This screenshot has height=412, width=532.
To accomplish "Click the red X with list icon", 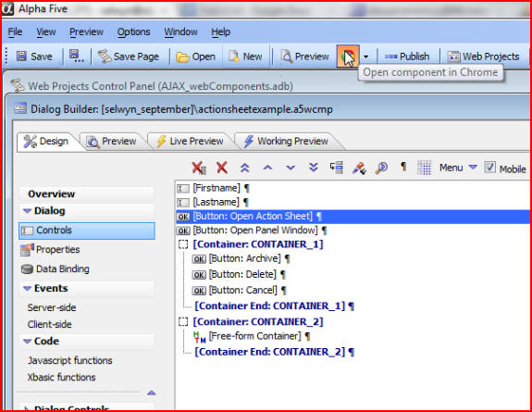I will point(199,168).
